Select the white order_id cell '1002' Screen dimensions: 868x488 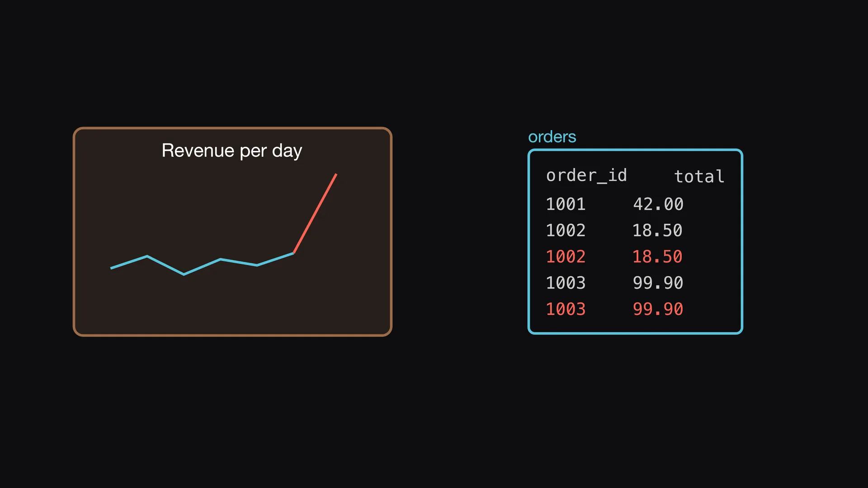tap(566, 230)
